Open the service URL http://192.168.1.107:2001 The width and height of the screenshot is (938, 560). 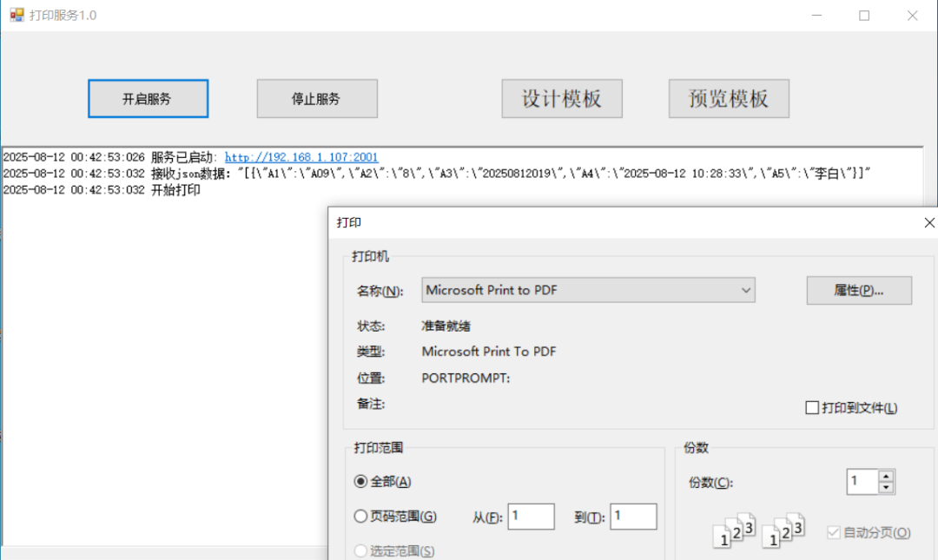click(x=301, y=157)
